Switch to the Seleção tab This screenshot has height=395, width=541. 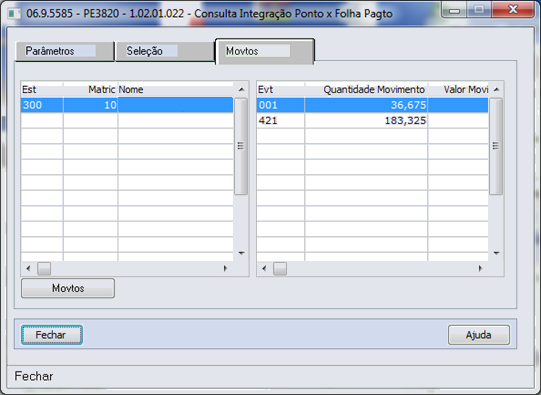(165, 51)
